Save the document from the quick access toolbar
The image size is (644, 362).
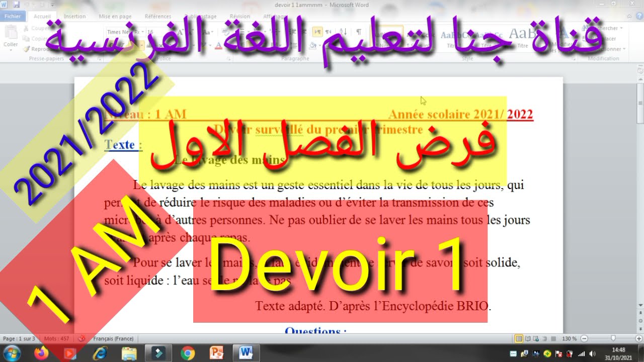click(16, 5)
